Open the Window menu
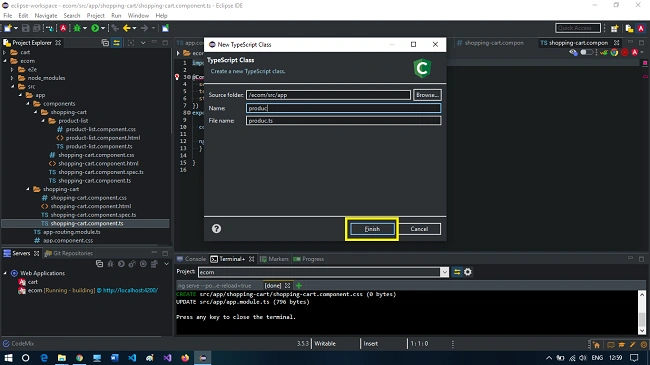Screen dimensions: 650x365 pos(138,16)
